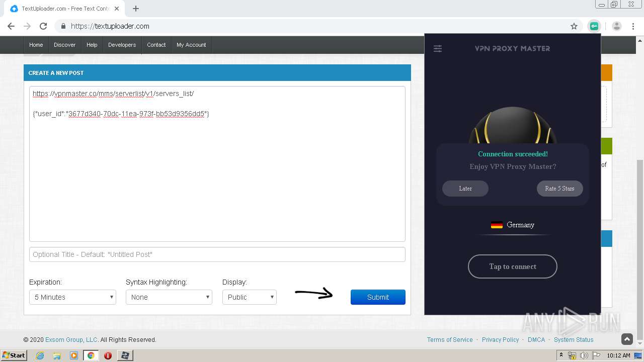This screenshot has height=362, width=644.
Task: Open Developers nav item
Action: click(x=122, y=45)
